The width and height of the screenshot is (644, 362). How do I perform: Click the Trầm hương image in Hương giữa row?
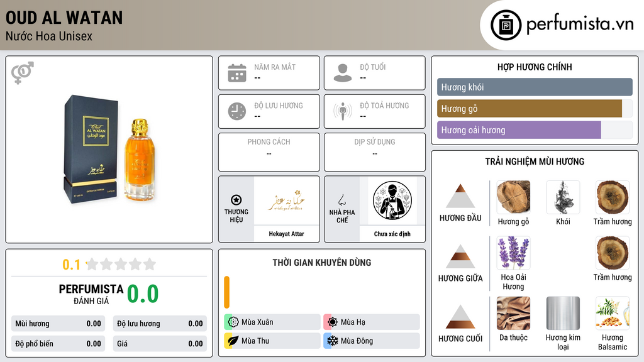613,253
